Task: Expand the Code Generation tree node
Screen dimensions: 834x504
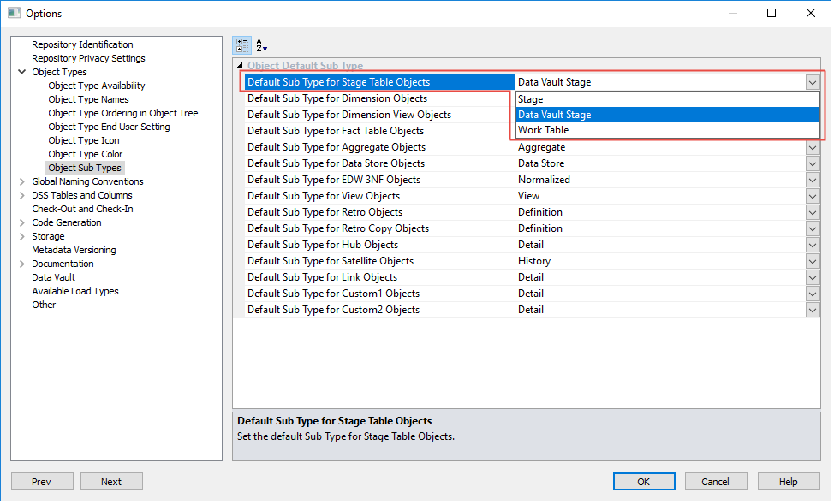Action: tap(21, 222)
